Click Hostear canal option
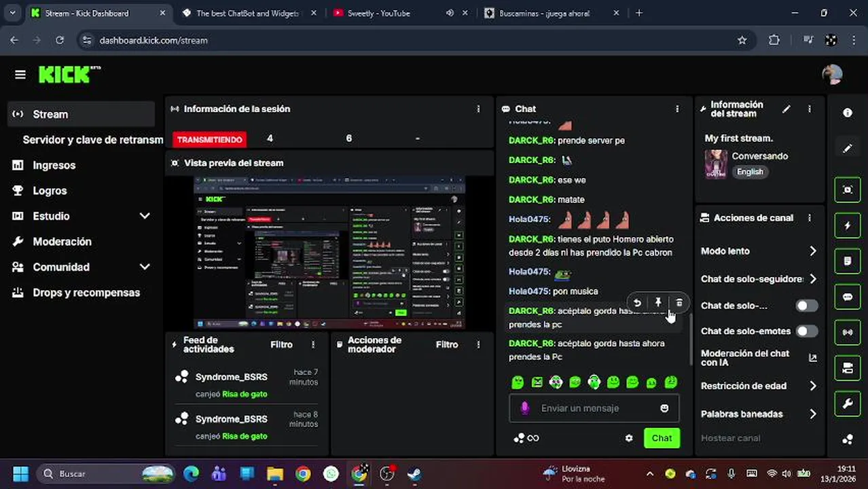This screenshot has height=489, width=868. click(730, 438)
